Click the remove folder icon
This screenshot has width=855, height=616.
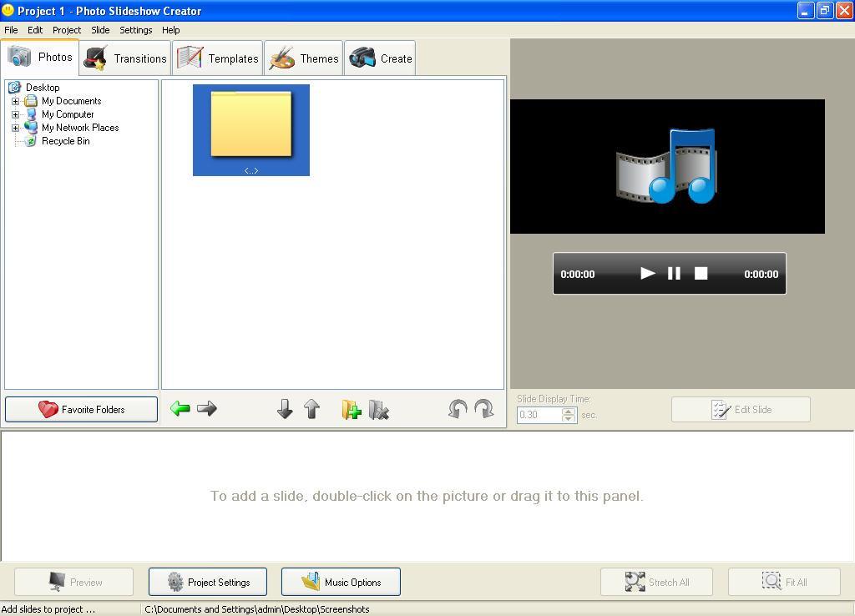(x=379, y=409)
